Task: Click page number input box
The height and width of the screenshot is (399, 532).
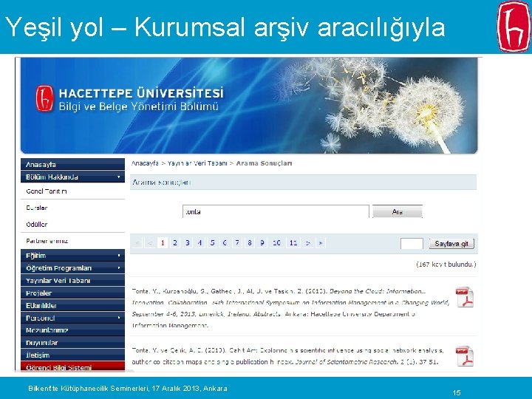Action: tap(412, 244)
